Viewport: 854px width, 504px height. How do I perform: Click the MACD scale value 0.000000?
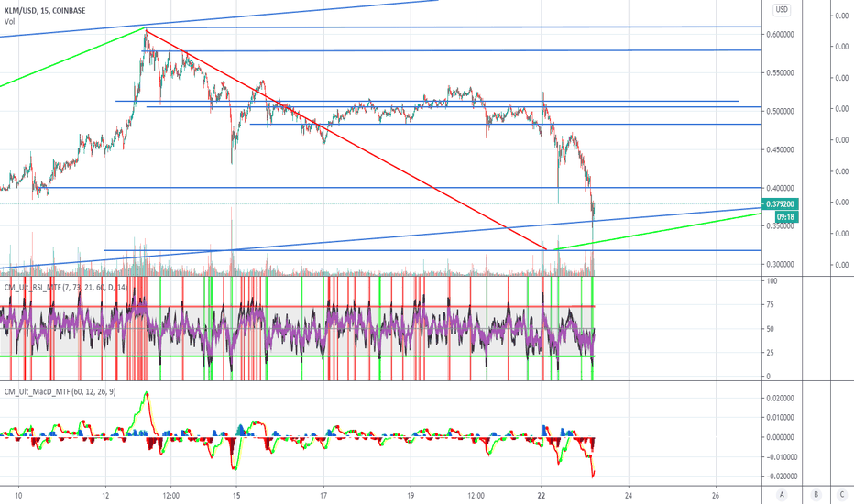click(x=780, y=437)
